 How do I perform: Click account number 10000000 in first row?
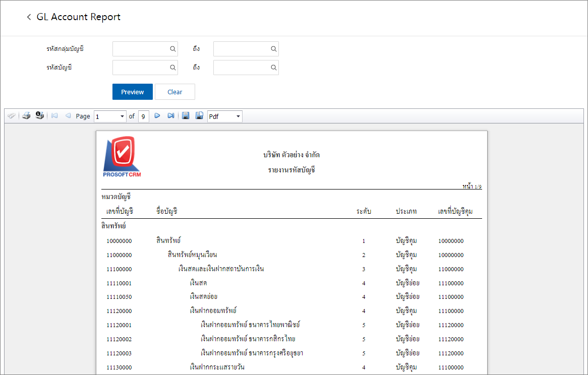[x=119, y=241]
